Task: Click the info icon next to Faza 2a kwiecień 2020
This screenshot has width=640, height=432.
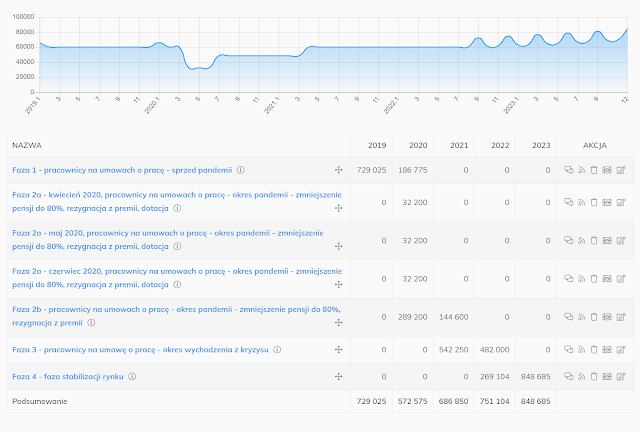Action: (177, 208)
